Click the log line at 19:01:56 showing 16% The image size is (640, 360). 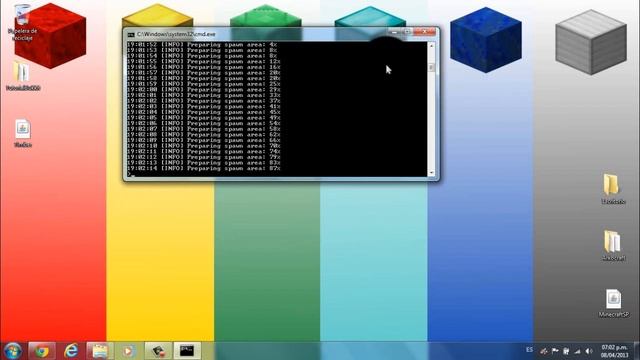click(x=203, y=67)
